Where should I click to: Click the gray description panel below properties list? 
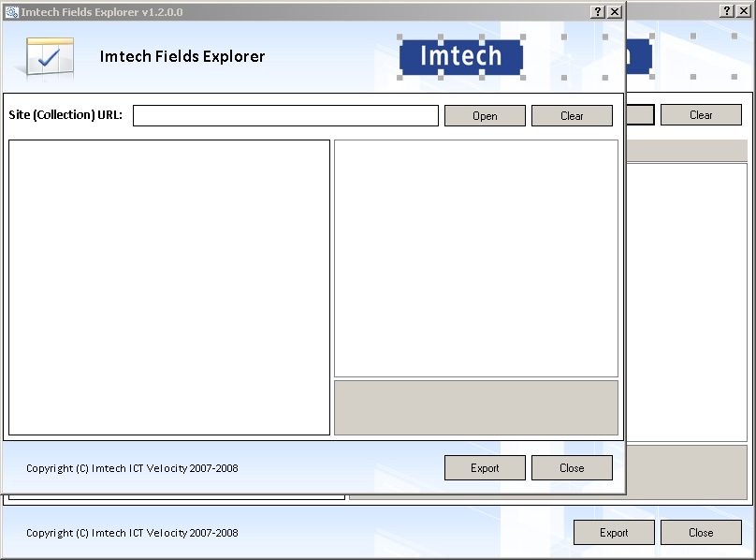click(x=476, y=408)
